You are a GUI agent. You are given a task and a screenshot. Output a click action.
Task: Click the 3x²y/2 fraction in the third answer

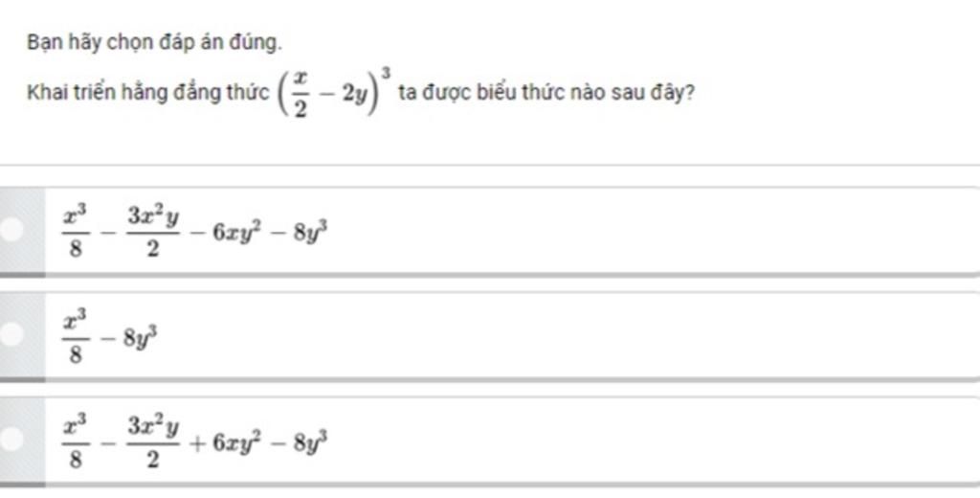153,441
